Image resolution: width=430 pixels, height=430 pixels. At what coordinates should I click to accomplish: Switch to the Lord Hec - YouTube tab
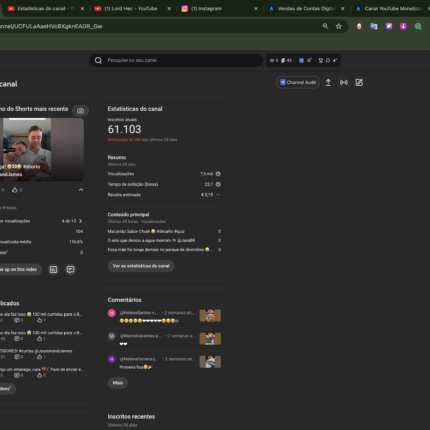[x=132, y=9]
